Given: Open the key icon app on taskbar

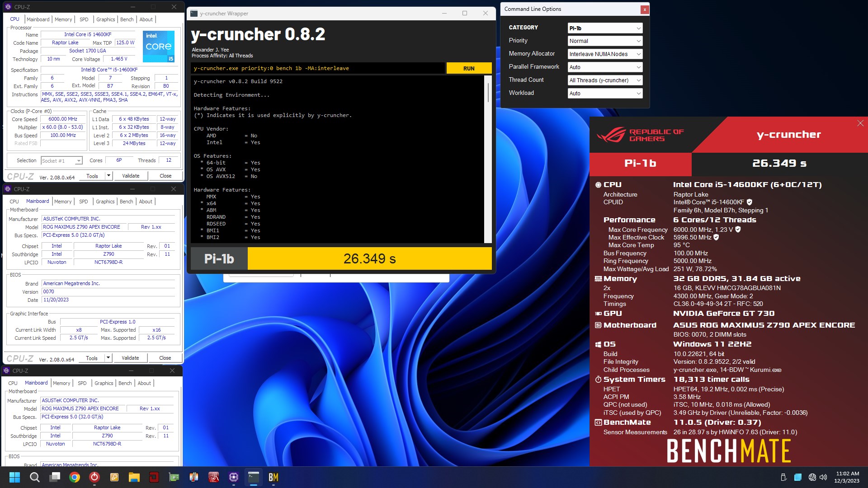Looking at the screenshot, I should click(114, 477).
